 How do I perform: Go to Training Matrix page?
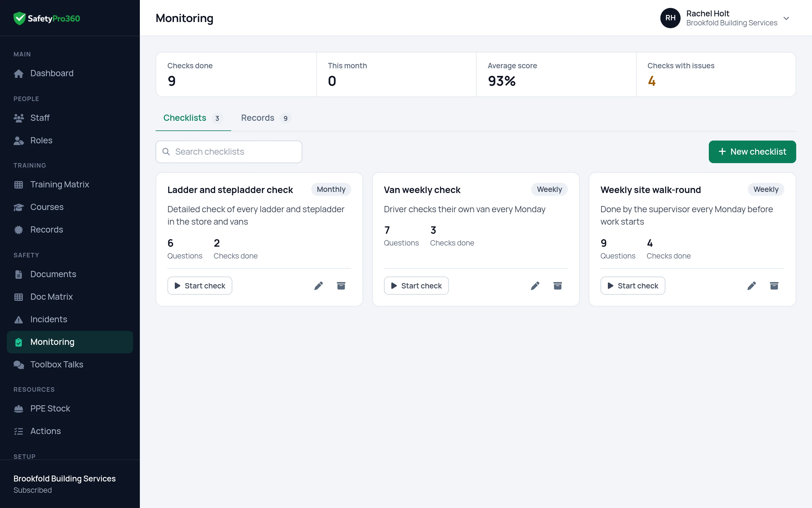point(70,185)
